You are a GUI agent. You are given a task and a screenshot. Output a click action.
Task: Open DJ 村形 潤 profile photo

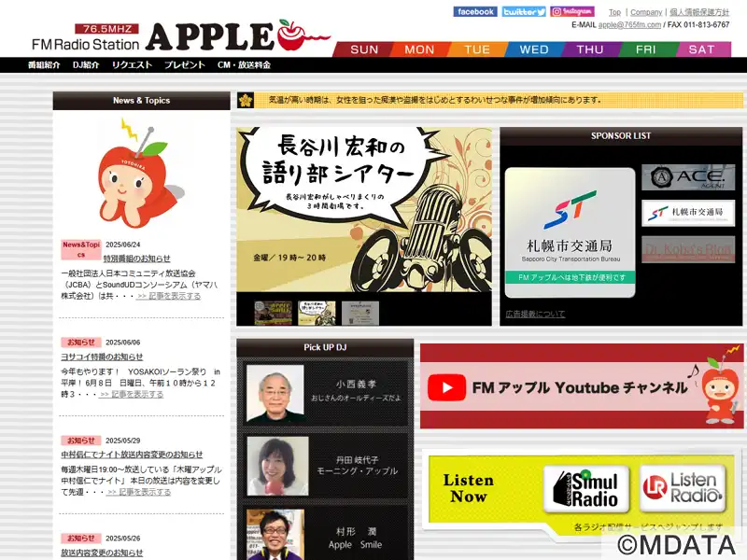click(x=275, y=534)
